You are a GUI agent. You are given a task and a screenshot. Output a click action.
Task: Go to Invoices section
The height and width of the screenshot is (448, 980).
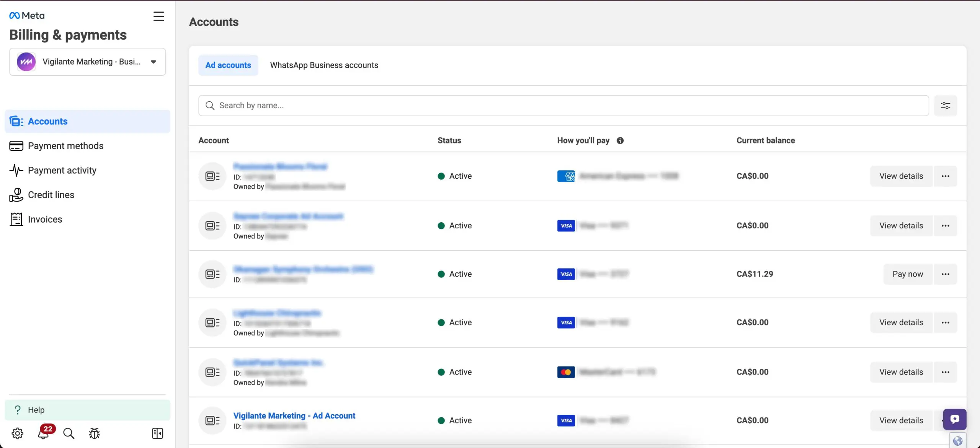[45, 219]
